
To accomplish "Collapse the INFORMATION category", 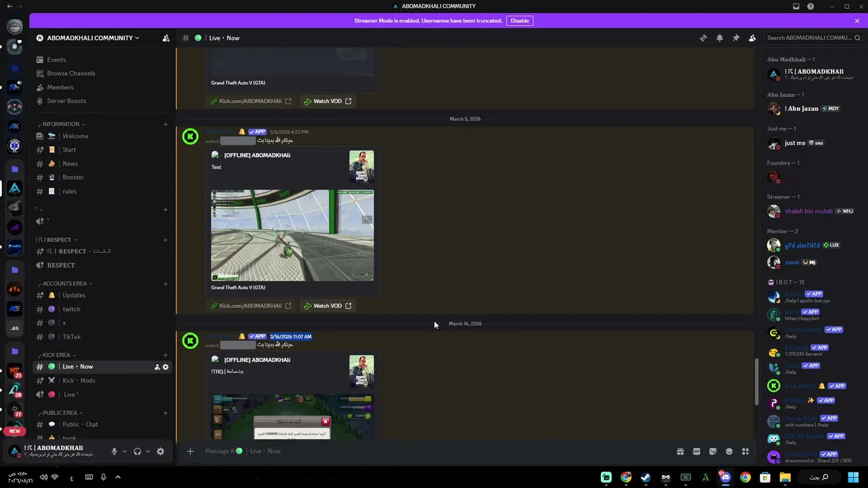I will coord(61,124).
